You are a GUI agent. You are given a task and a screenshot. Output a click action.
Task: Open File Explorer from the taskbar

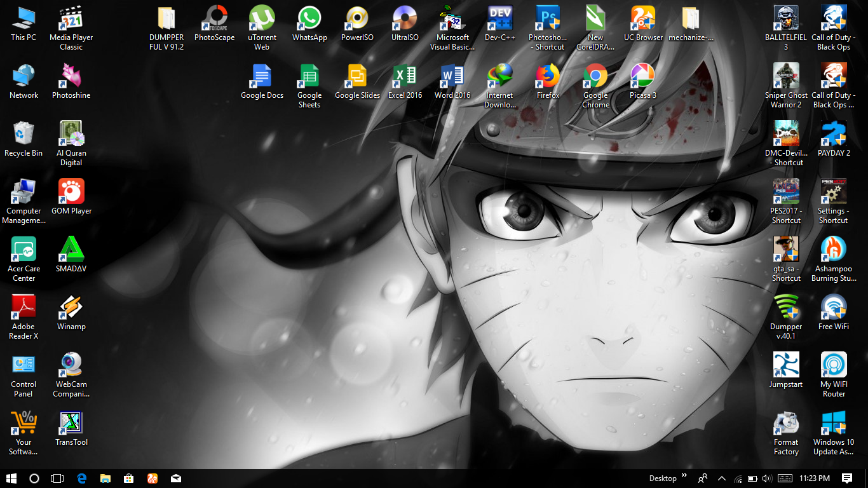coord(105,478)
